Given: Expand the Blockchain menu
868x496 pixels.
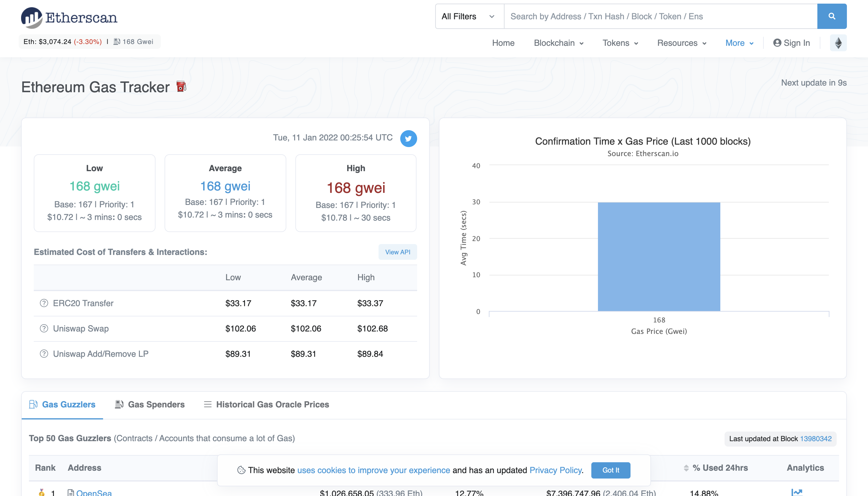Looking at the screenshot, I should (x=558, y=43).
